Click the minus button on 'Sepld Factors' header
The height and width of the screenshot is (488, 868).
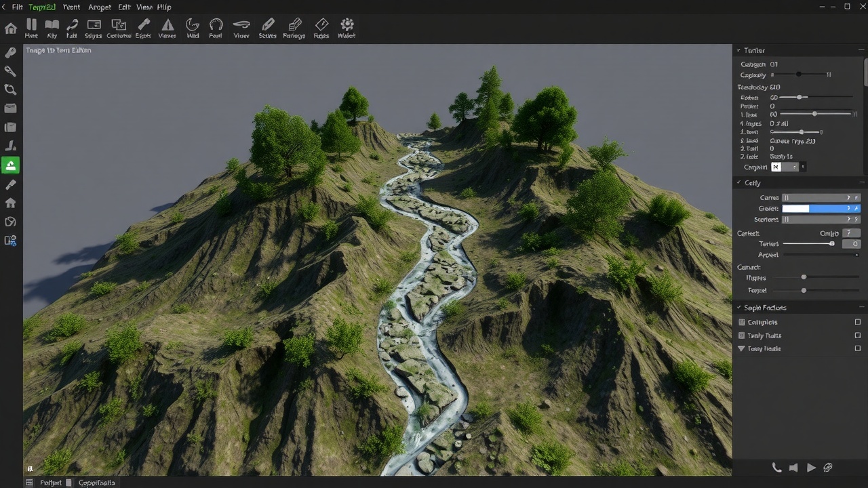click(x=862, y=308)
